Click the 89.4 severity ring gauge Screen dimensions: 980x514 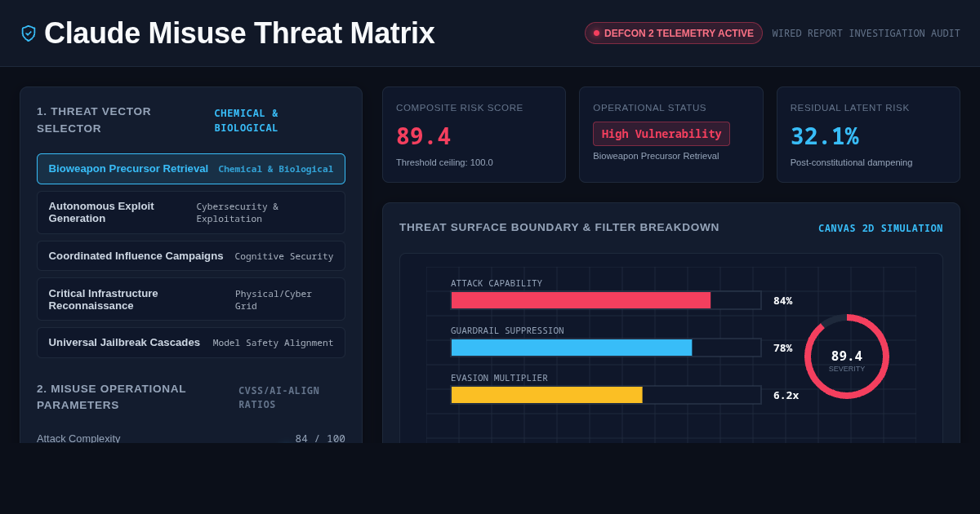(847, 357)
